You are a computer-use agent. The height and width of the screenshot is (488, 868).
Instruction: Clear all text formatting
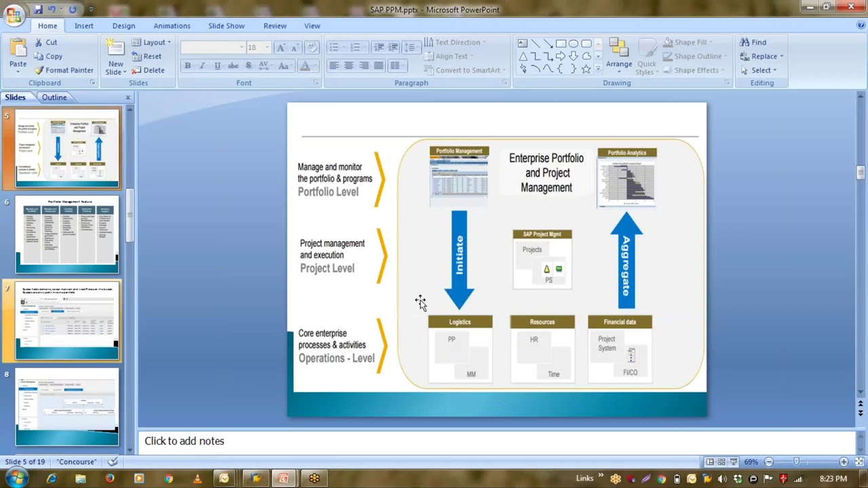tap(312, 47)
